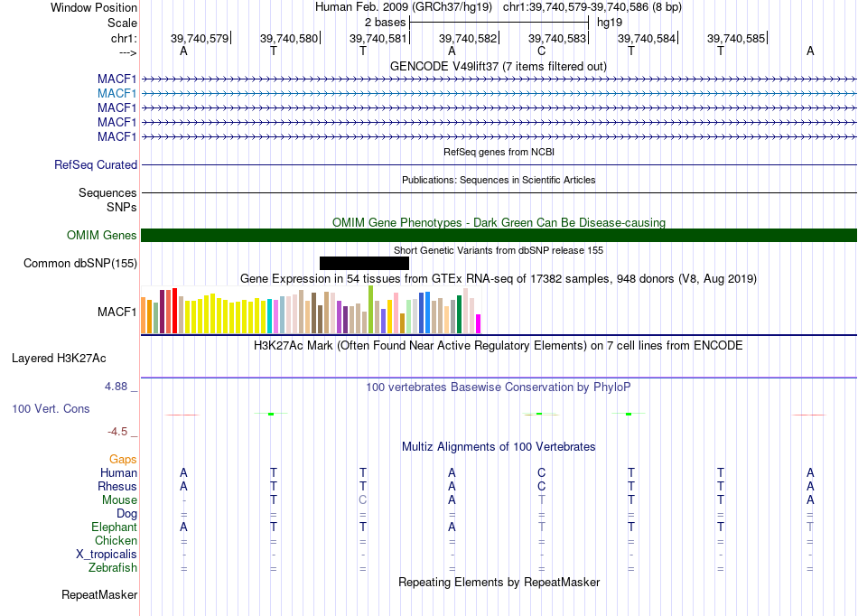Click the lime green tall GTEx bar
Viewport: 858px width, 616px height.
[370, 310]
